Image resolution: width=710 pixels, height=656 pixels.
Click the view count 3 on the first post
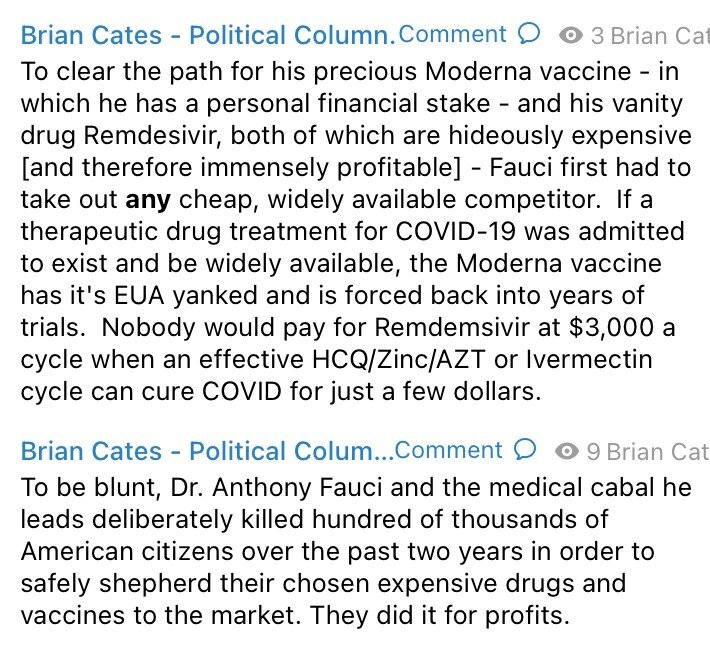click(597, 36)
